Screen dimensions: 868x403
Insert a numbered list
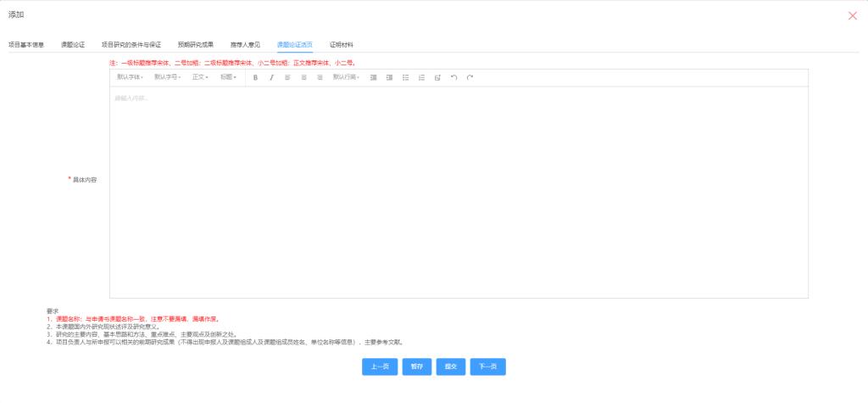(421, 77)
